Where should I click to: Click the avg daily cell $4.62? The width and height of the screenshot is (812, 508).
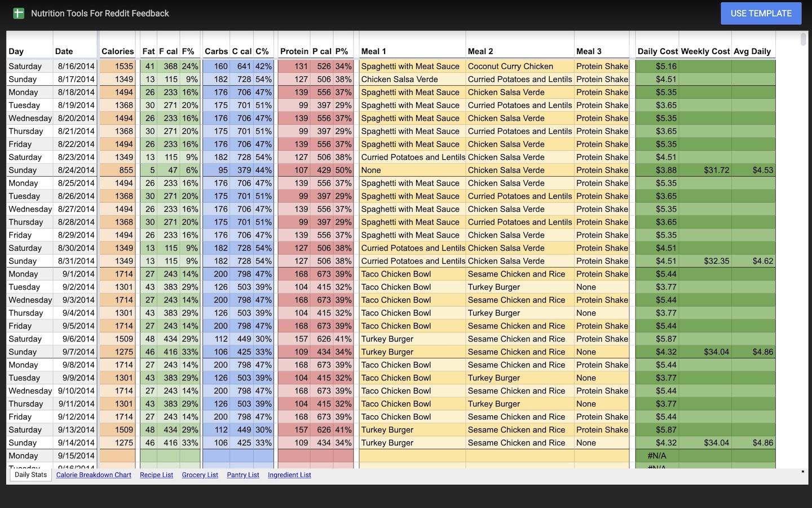click(x=753, y=261)
